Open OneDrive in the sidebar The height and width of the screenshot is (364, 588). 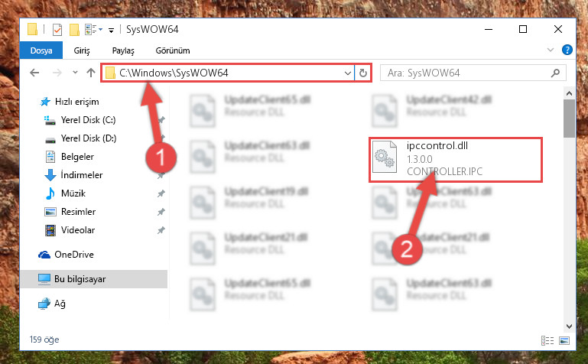coord(74,255)
